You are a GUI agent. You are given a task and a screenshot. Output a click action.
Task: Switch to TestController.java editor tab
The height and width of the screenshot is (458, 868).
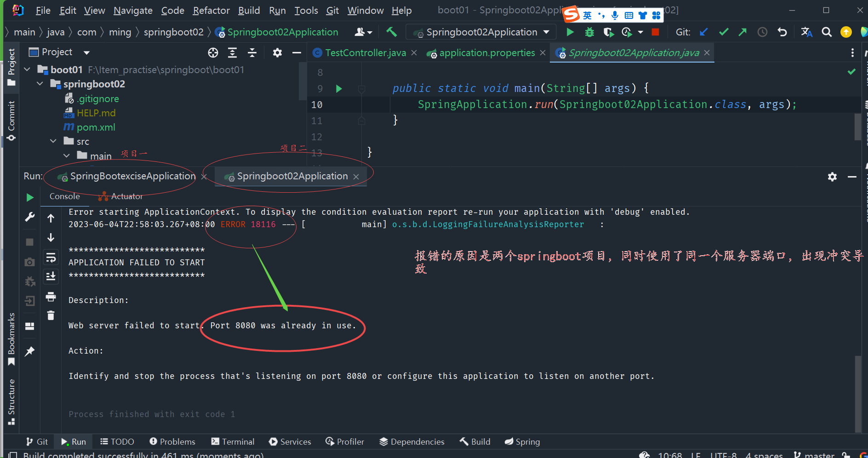pos(365,53)
